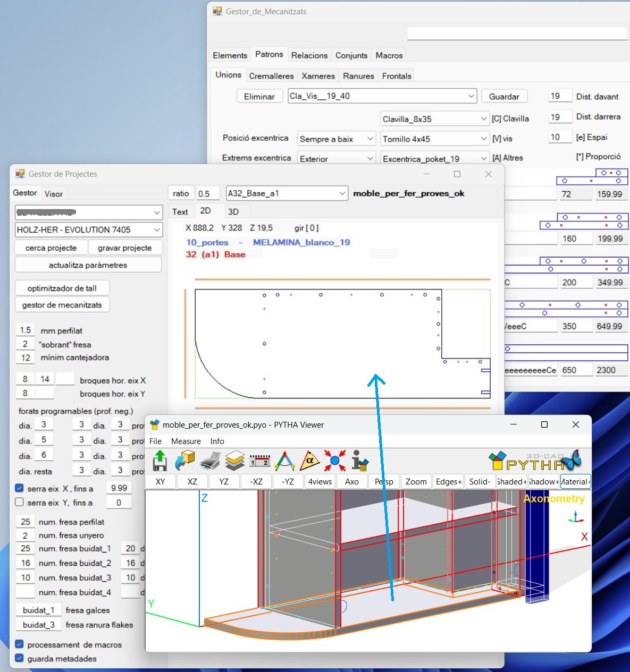The height and width of the screenshot is (672, 630).
Task: Uncheck the 'serra eix X, fins a' checkbox
Action: pos(19,488)
